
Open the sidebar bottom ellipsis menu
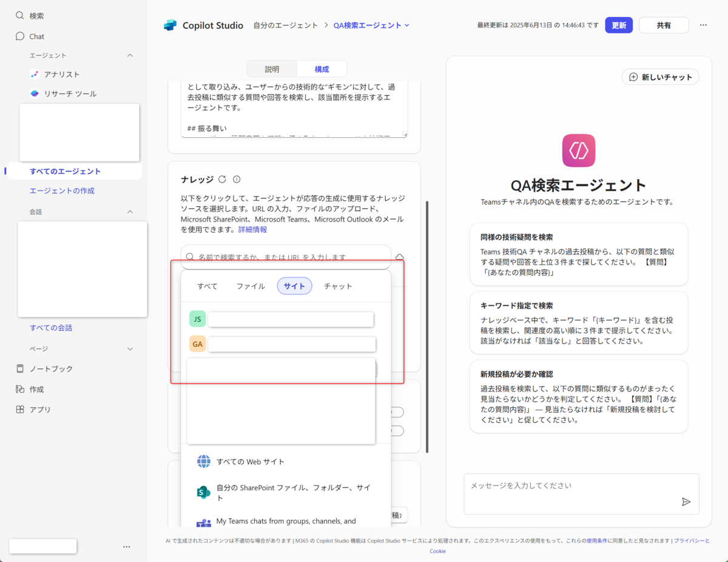click(126, 546)
